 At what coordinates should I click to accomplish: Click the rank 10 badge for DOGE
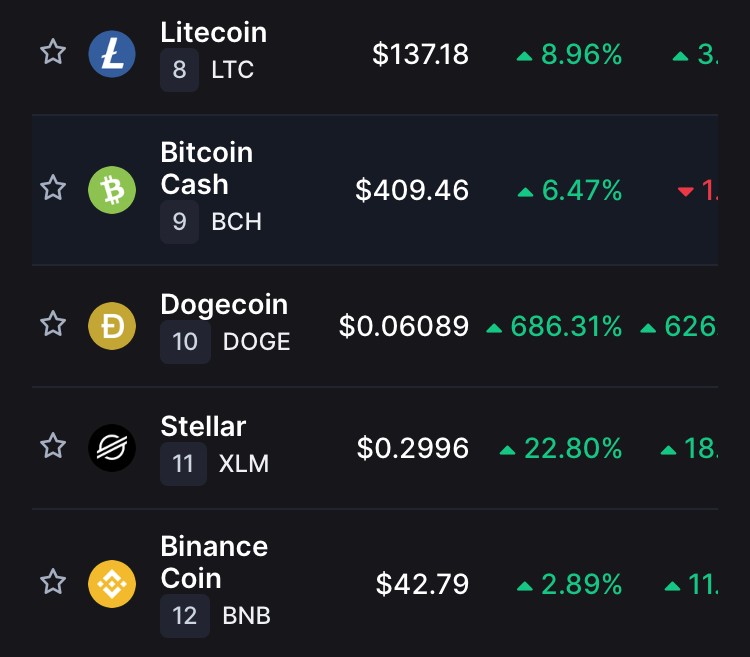(185, 341)
